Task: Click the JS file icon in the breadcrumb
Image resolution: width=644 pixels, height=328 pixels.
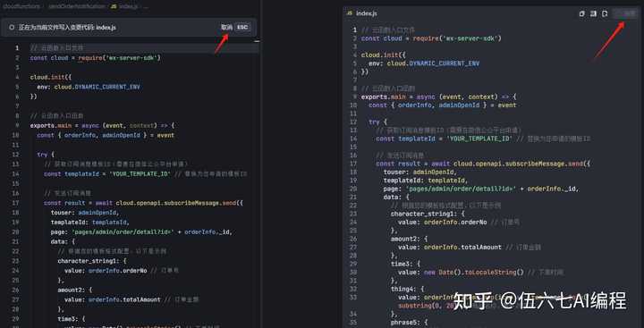Action: (114, 6)
